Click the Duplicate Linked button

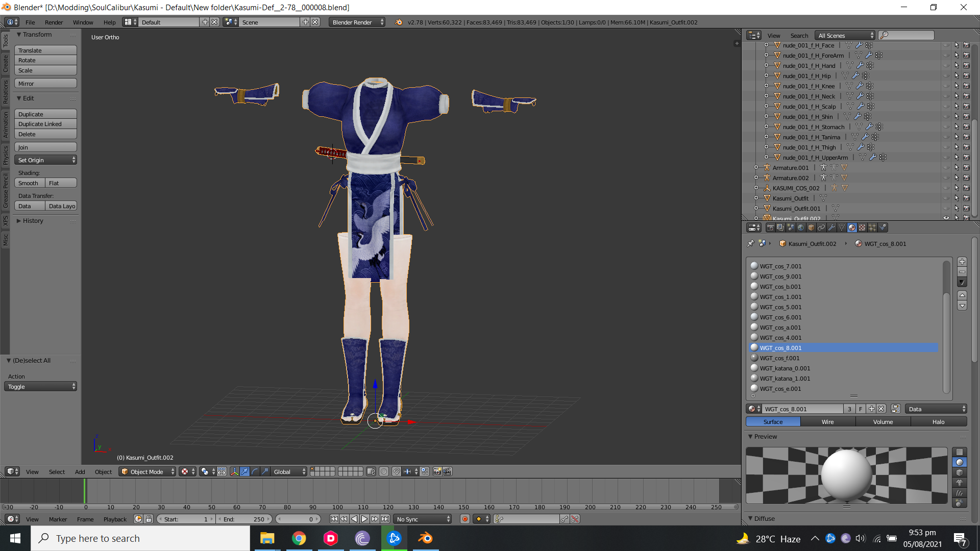(x=45, y=124)
